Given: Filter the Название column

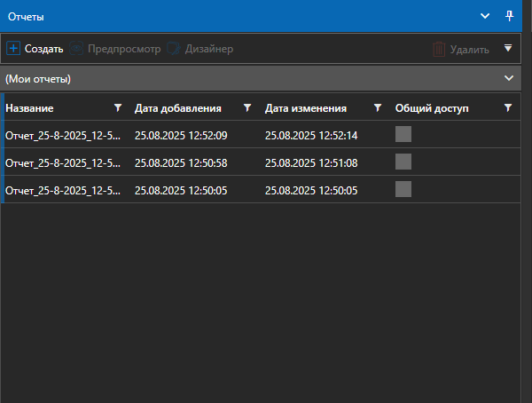Looking at the screenshot, I should 118,108.
